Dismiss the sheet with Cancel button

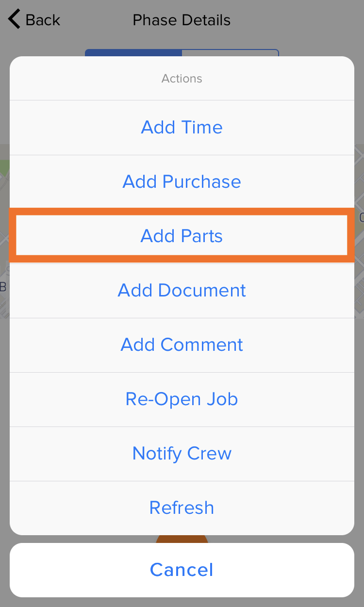182,570
